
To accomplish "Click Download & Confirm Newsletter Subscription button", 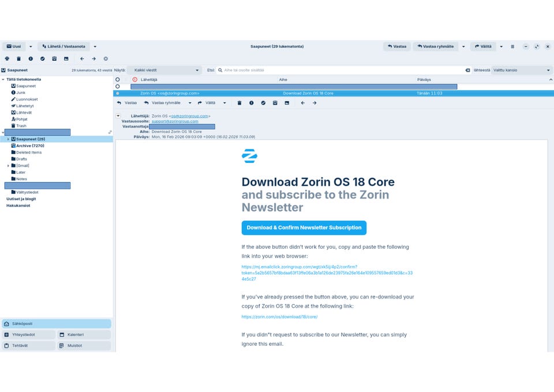I will (304, 227).
